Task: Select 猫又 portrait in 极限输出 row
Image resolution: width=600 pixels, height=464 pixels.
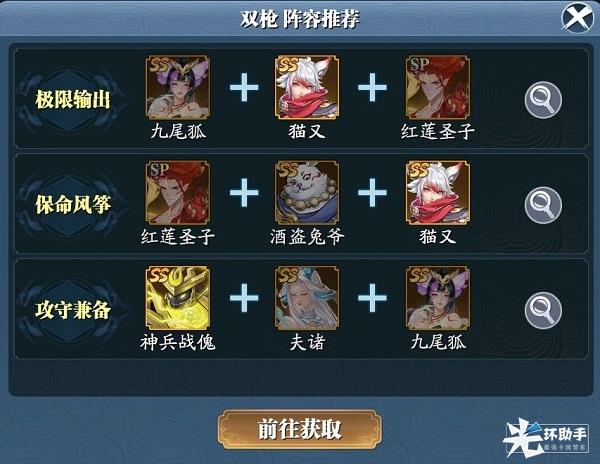Action: pyautogui.click(x=307, y=87)
